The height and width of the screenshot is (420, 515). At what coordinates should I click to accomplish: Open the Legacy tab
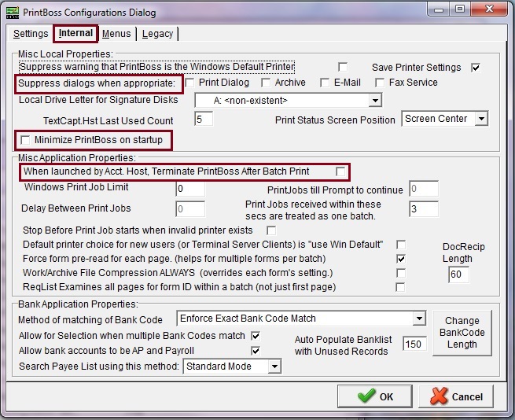(x=157, y=34)
